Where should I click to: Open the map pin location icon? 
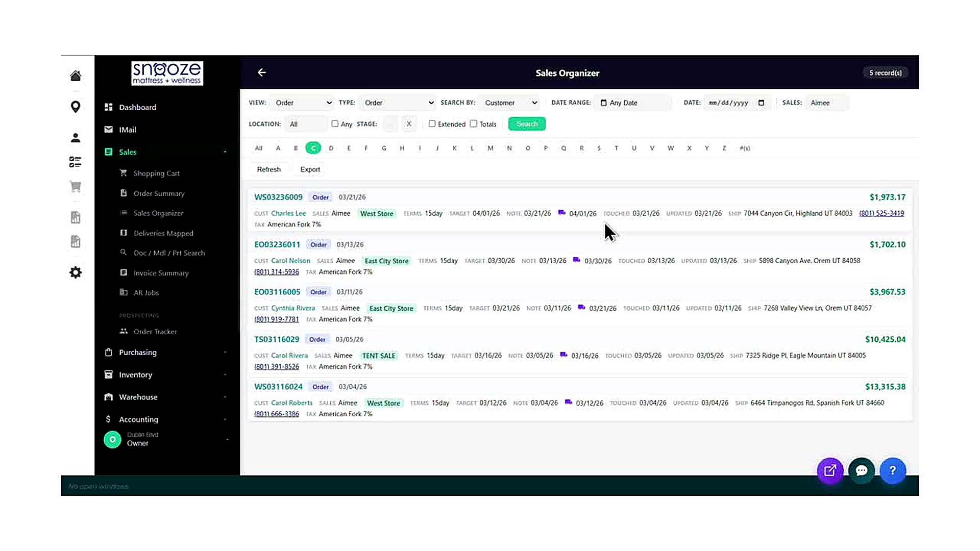pos(76,107)
